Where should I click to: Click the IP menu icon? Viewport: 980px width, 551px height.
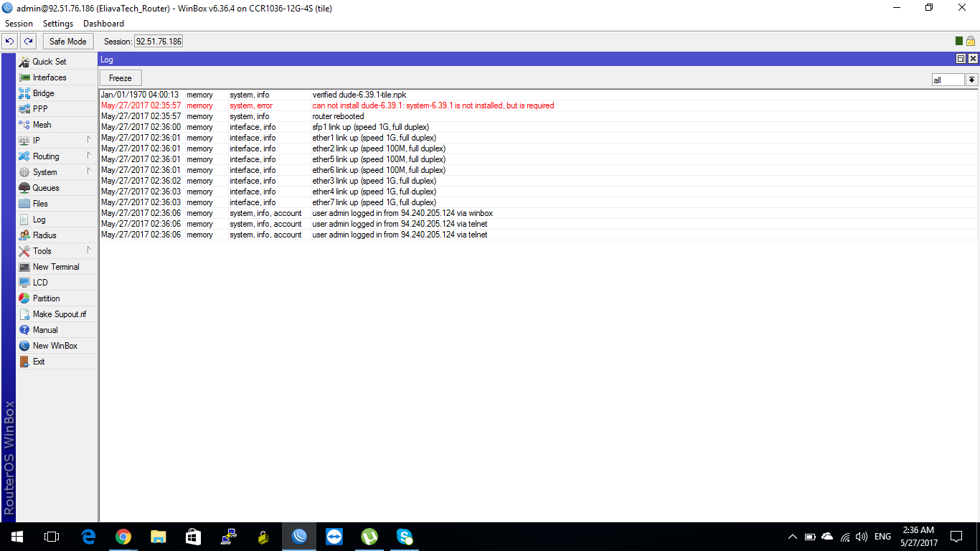click(24, 141)
